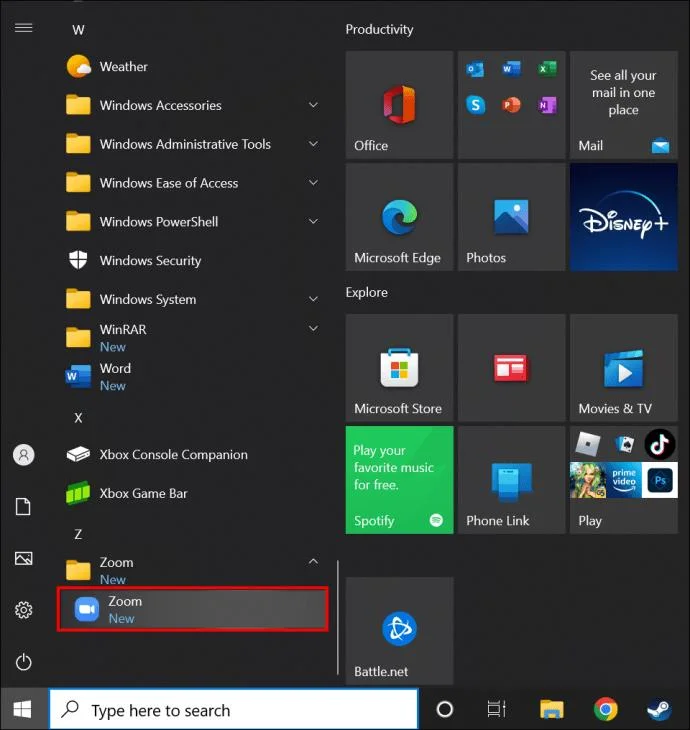Expand the Start hamburger menu
Viewport: 690px width, 730px height.
(23, 28)
